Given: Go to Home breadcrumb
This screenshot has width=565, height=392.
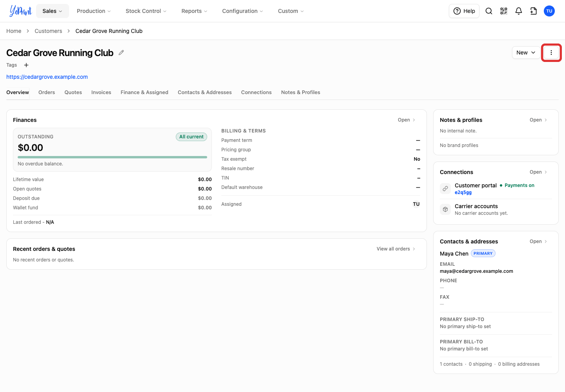Looking at the screenshot, I should 14,31.
